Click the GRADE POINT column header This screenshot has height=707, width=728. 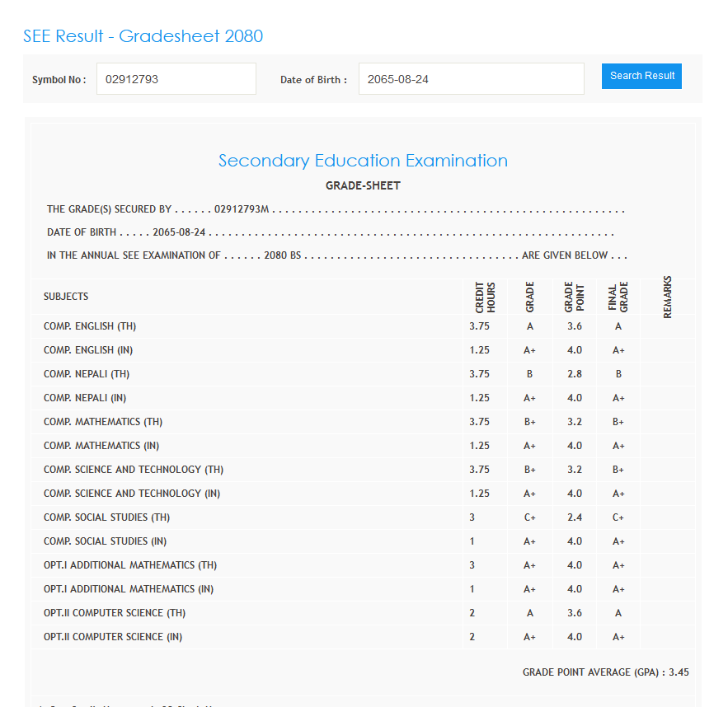574,297
